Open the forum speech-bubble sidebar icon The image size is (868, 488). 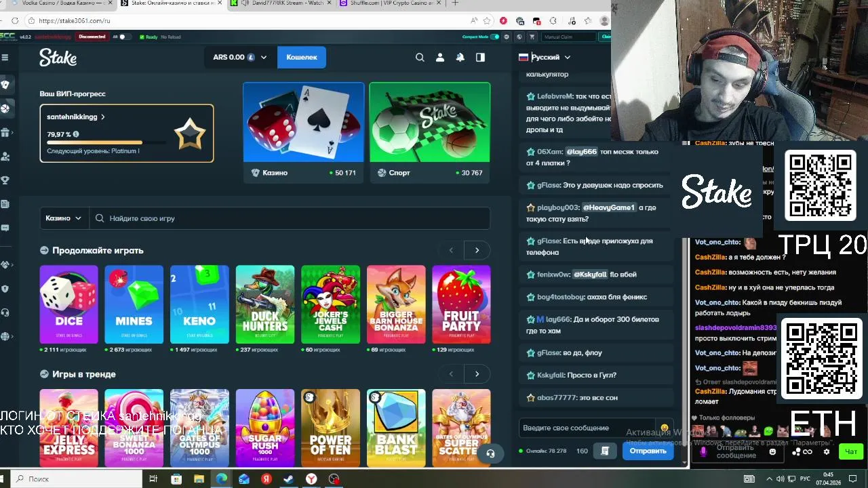tap(5, 228)
